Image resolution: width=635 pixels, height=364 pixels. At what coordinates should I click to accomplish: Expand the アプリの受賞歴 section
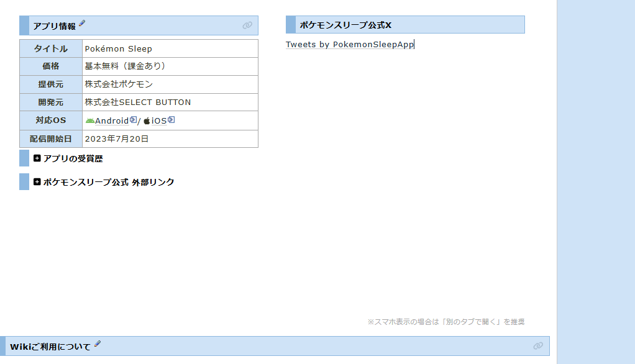point(37,158)
